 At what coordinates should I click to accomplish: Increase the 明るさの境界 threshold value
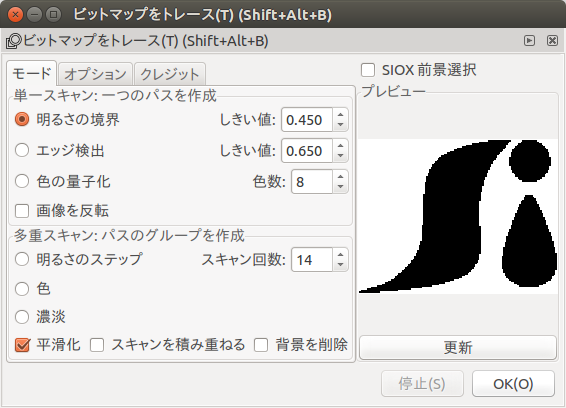tap(340, 114)
